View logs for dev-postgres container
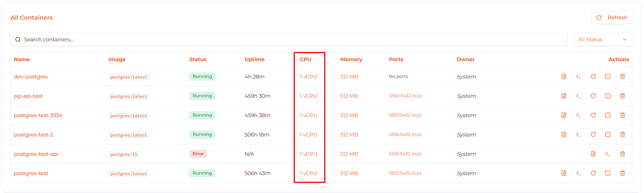Viewport: 644px width, 193px height. 564,76
